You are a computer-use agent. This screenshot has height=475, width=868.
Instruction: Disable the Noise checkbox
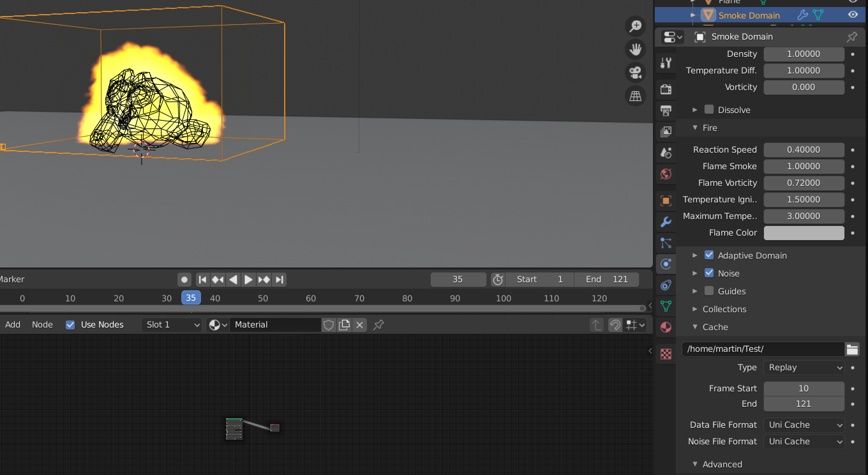coord(709,273)
